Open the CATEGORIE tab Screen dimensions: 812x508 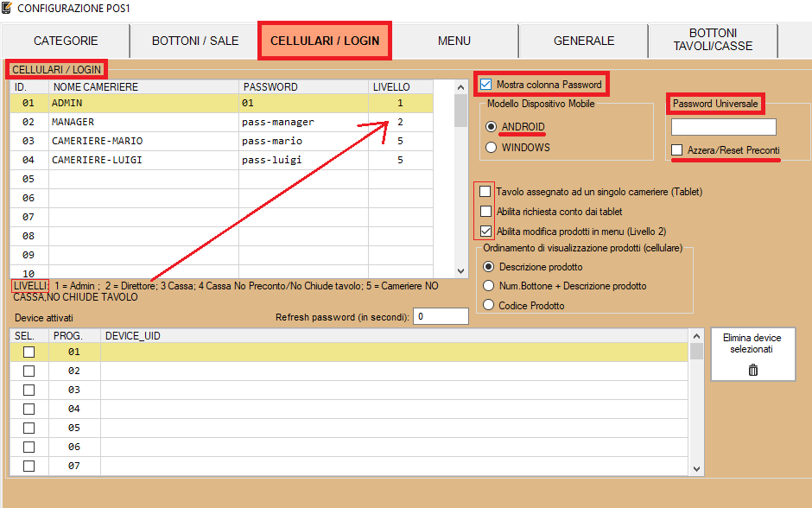click(66, 41)
